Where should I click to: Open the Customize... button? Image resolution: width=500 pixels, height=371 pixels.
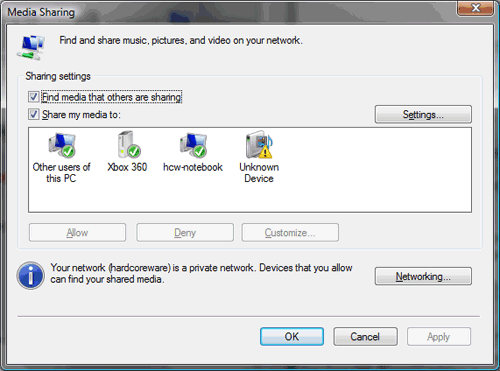pos(290,232)
